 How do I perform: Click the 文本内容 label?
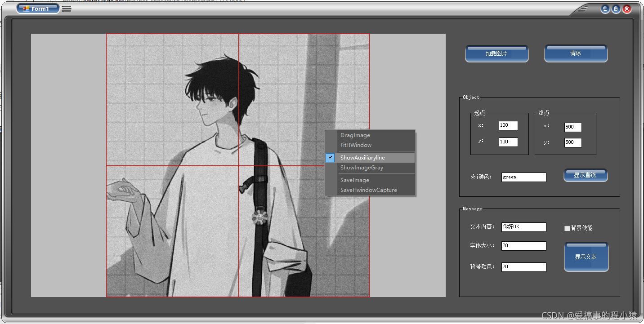click(482, 227)
